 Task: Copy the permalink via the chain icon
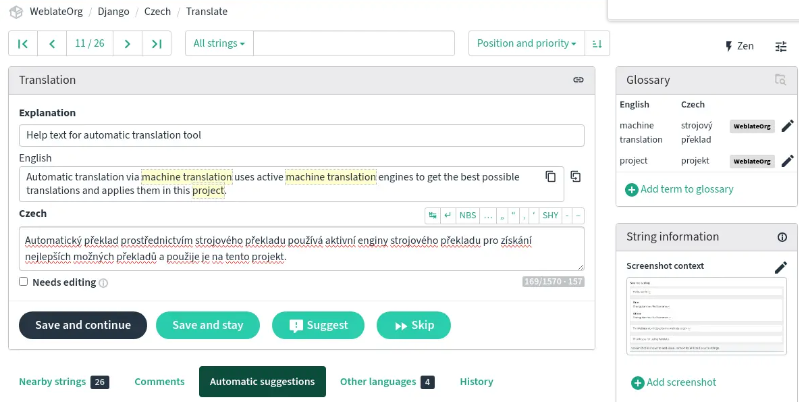(x=578, y=80)
